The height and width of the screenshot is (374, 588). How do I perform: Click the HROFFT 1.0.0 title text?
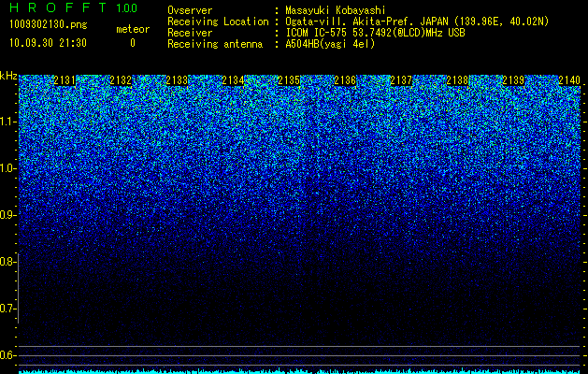point(74,7)
